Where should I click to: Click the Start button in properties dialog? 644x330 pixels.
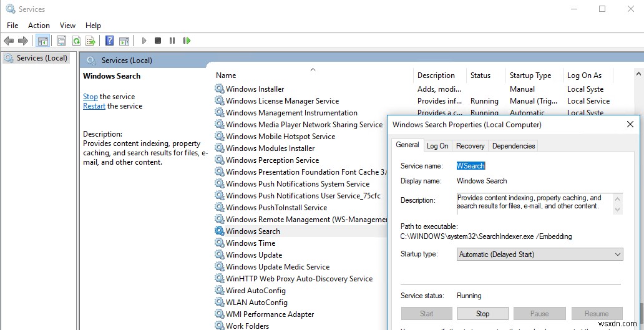pos(427,314)
